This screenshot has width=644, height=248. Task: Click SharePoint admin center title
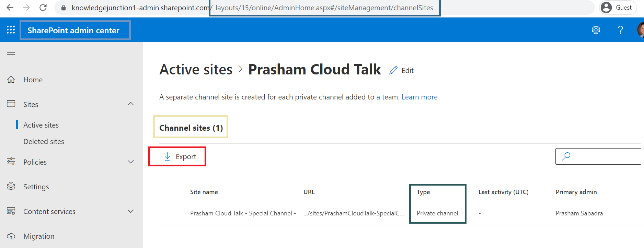click(x=73, y=30)
